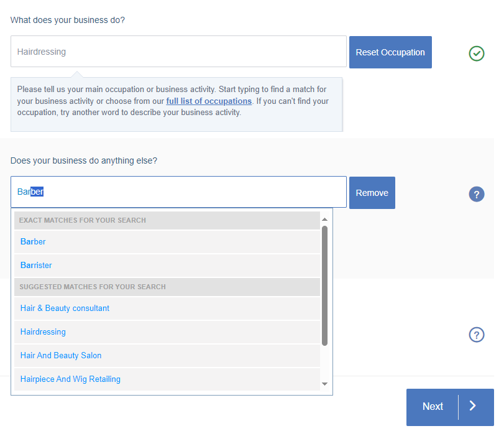Pick Hairpiece And Wig Retailing suggestion

click(x=167, y=379)
